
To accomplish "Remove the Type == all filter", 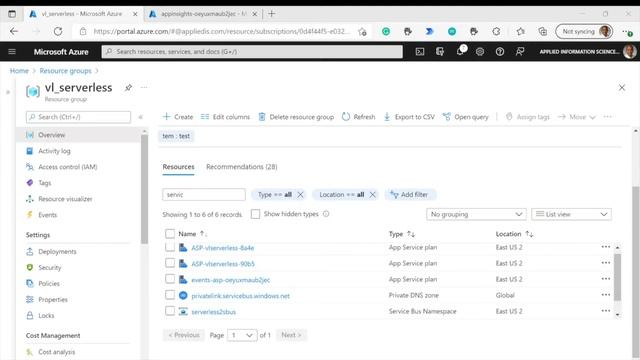I will click(x=300, y=195).
